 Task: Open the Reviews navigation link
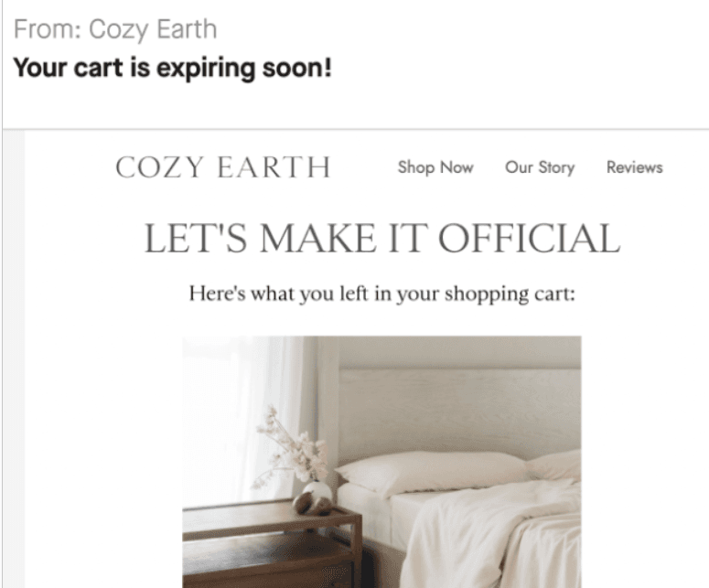(x=635, y=167)
